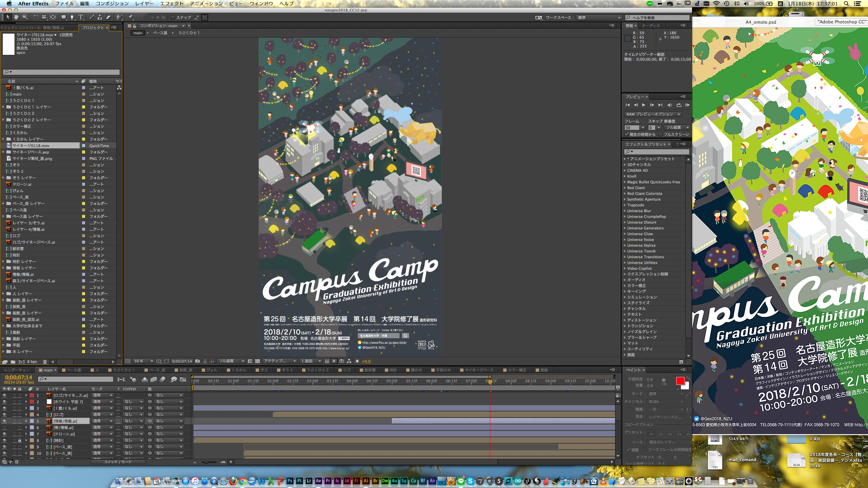Click the current time 0;00;07;14 display
The width and height of the screenshot is (868, 488).
tap(18, 377)
